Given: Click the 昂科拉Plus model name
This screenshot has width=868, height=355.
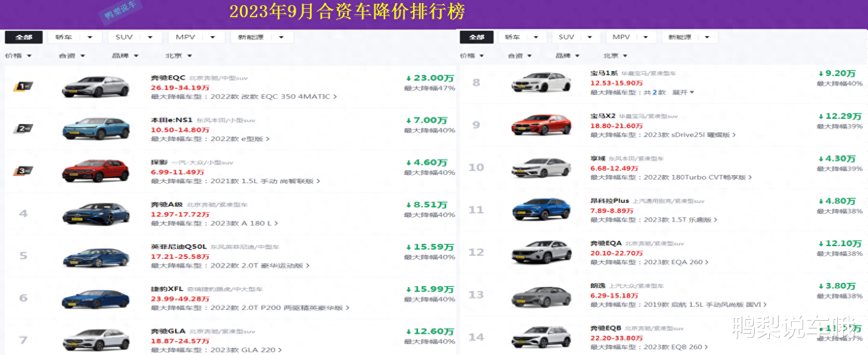Looking at the screenshot, I should click(x=609, y=200).
